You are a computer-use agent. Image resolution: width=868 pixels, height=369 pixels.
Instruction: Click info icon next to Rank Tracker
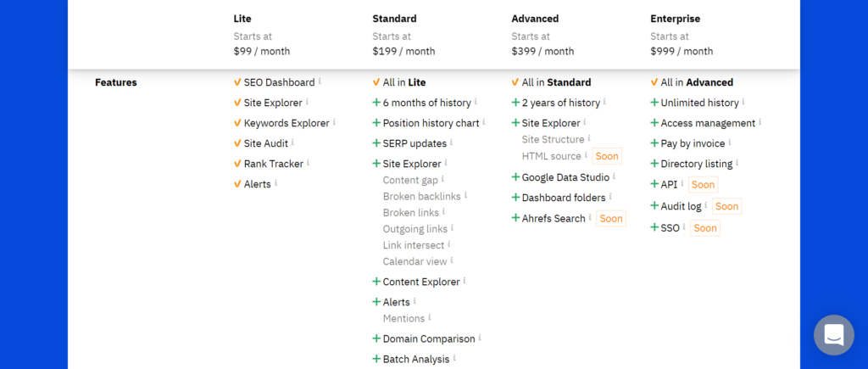point(309,162)
